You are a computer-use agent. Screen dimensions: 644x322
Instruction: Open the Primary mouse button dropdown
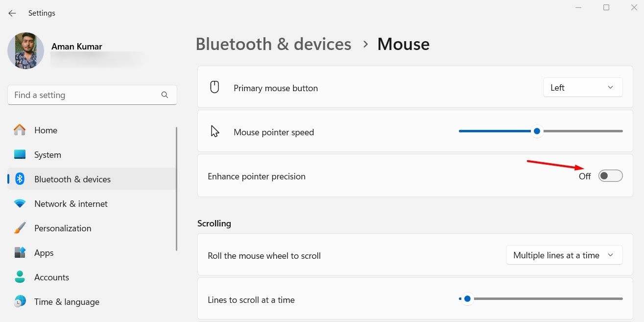(x=583, y=88)
